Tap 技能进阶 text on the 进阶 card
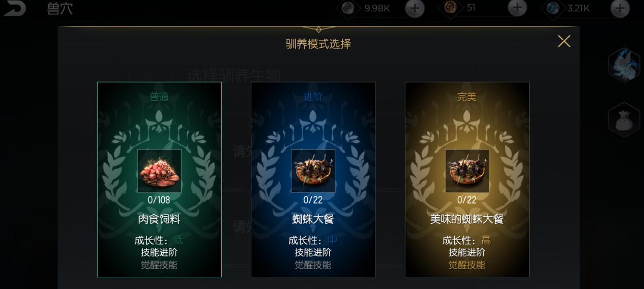This screenshot has height=289, width=644. (313, 252)
